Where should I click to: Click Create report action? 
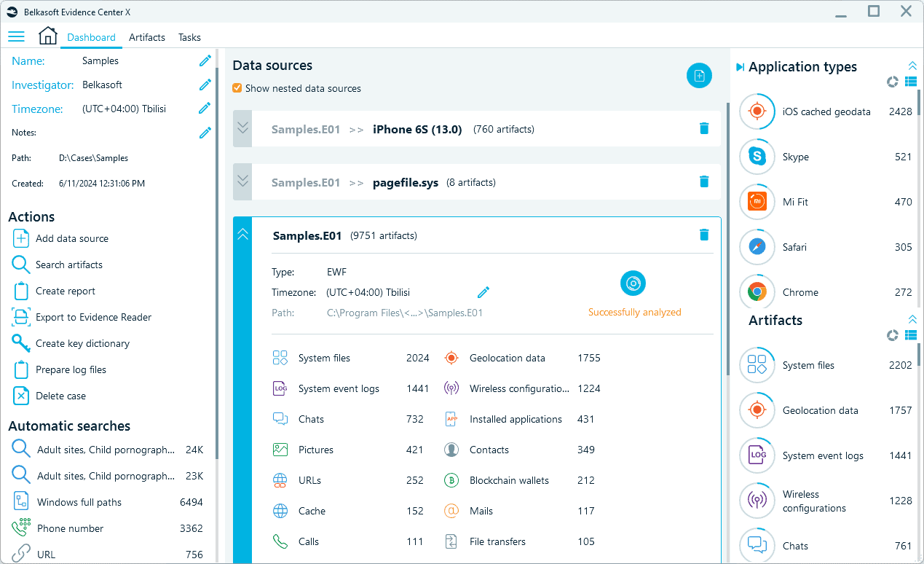click(54, 291)
